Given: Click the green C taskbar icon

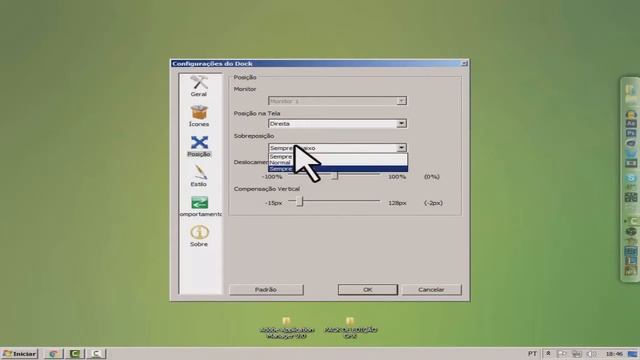Looking at the screenshot, I should click(74, 353).
